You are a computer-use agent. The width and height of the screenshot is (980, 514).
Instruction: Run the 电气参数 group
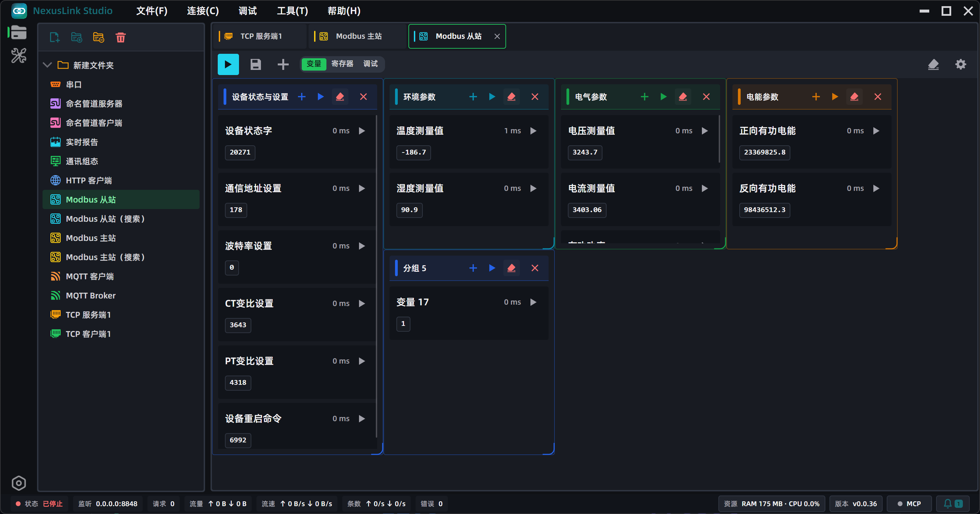click(x=664, y=97)
